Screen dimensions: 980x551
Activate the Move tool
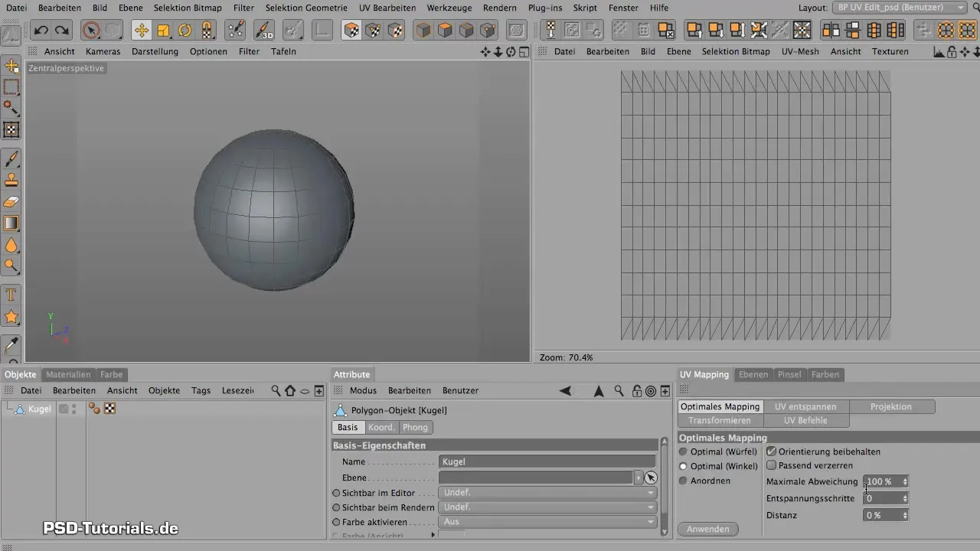(141, 31)
